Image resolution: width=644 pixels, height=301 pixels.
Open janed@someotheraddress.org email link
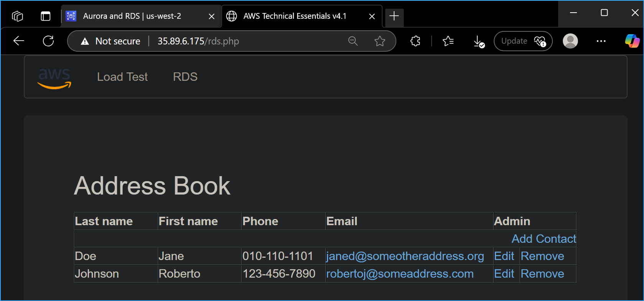[405, 256]
